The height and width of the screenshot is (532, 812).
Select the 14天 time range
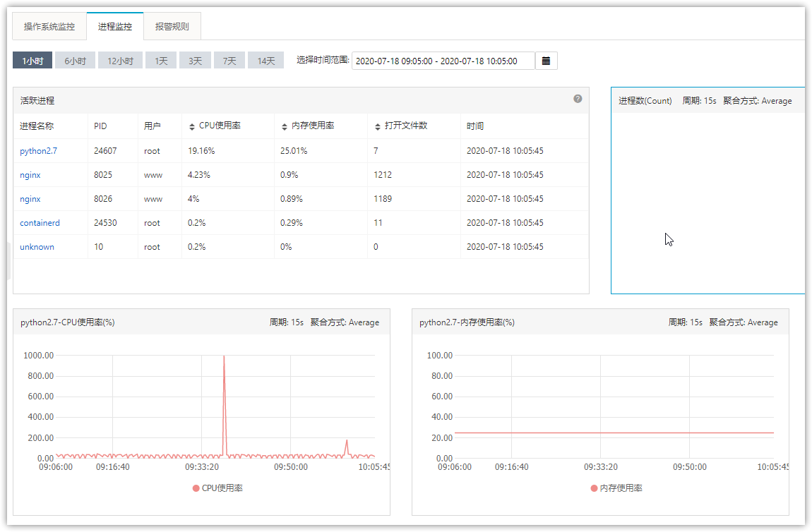266,61
